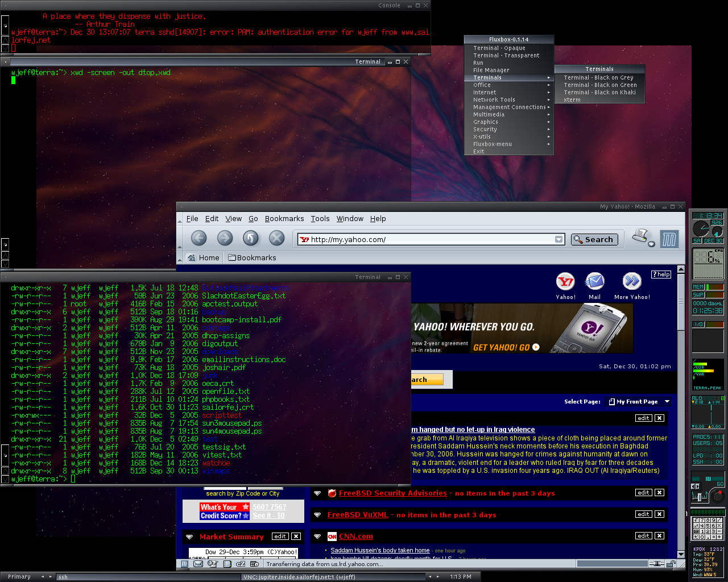The image size is (728, 582).
Task: Click the Search button in Mozilla
Action: [x=594, y=240]
